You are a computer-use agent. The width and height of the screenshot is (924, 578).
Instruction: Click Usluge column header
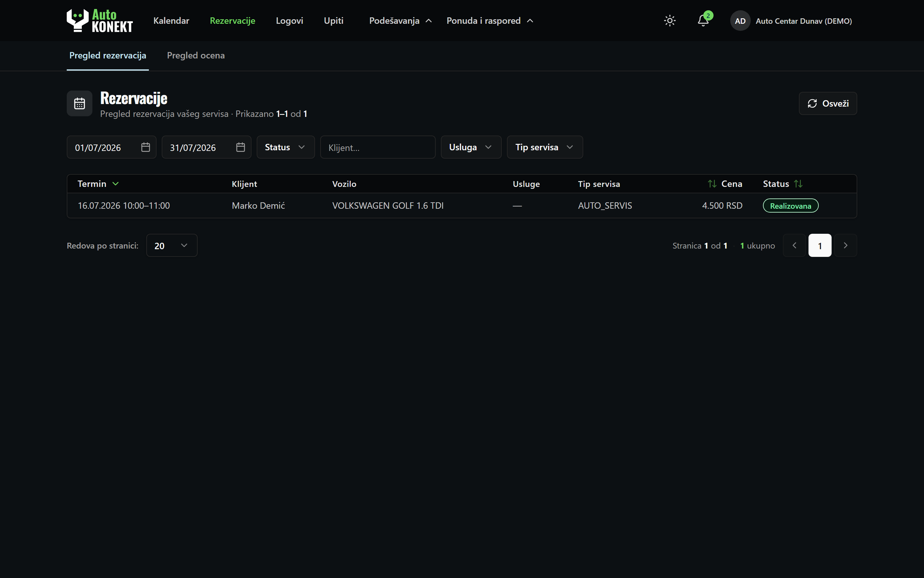click(526, 184)
